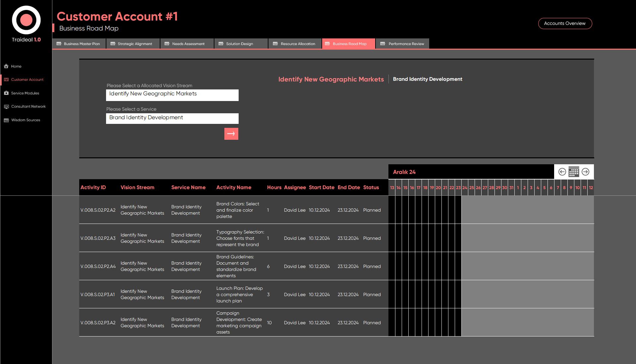Click the red arrow submit button
Screen dimensions: 636x364
tap(231, 134)
